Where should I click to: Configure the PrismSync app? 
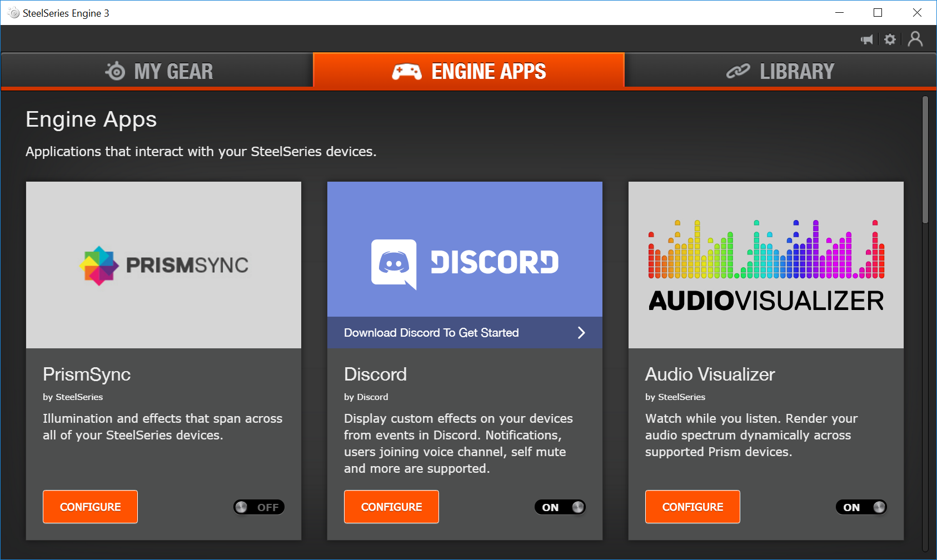(x=90, y=507)
